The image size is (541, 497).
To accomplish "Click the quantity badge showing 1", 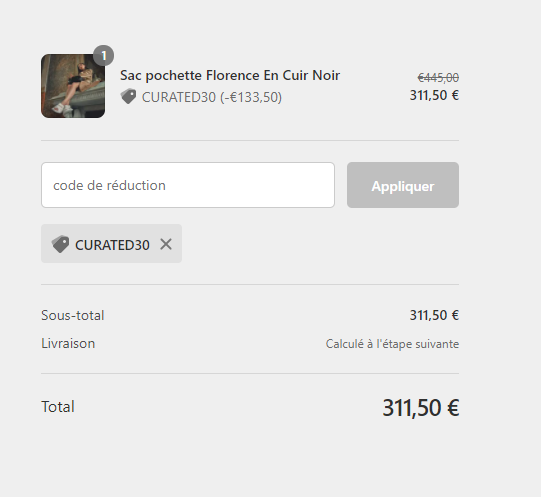I will pyautogui.click(x=104, y=55).
